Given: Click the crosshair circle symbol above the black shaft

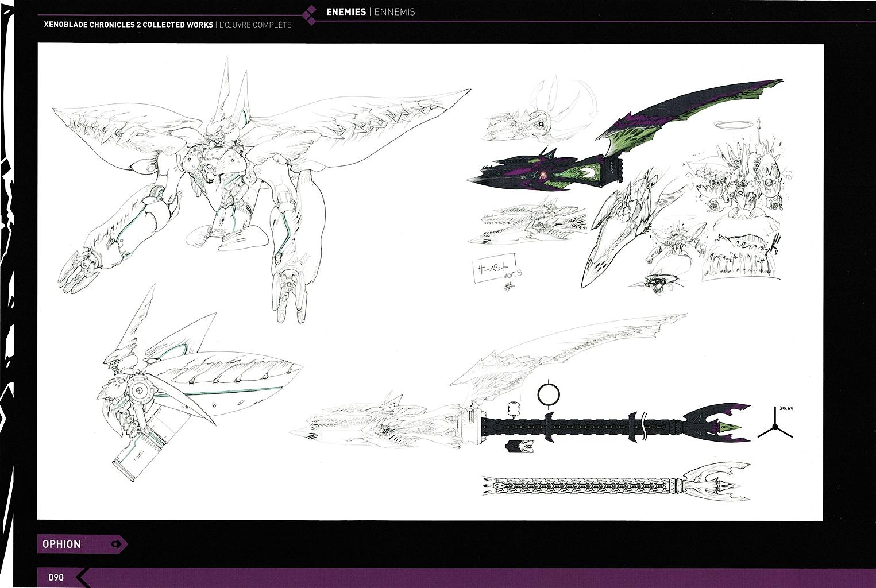Looking at the screenshot, I should 549,394.
